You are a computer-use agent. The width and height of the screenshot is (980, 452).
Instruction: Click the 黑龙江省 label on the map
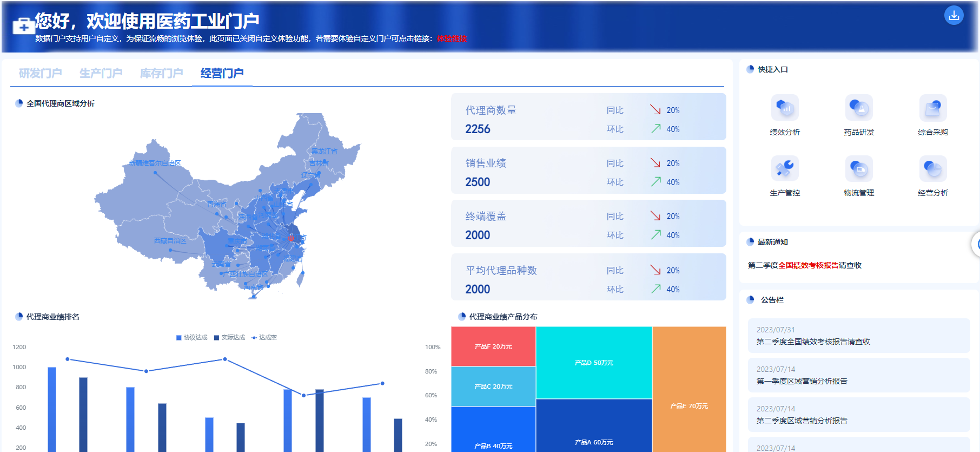click(325, 151)
